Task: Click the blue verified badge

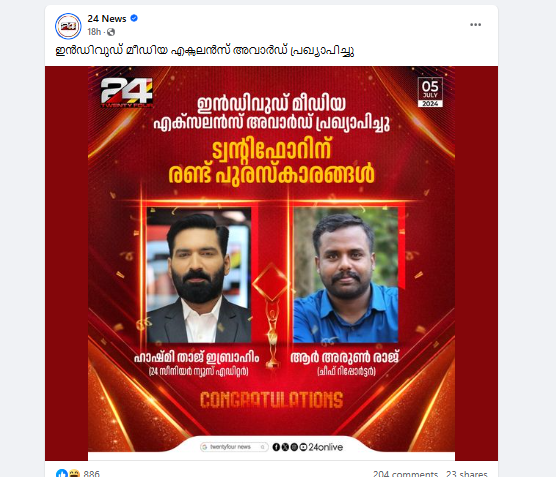Action: click(134, 18)
